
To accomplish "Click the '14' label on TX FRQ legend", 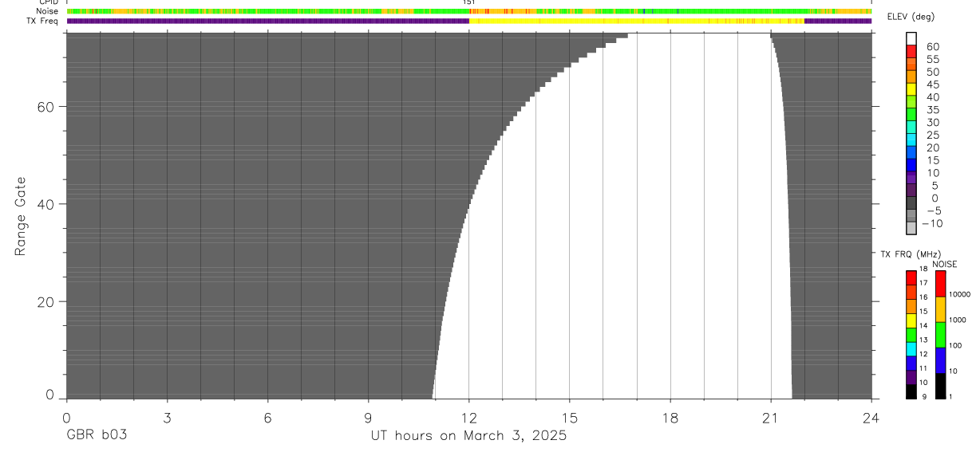I will pos(923,325).
